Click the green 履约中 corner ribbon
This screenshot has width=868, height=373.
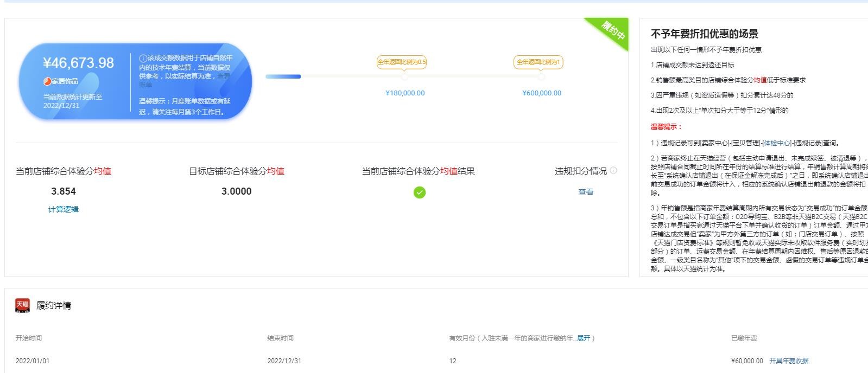[x=611, y=31]
